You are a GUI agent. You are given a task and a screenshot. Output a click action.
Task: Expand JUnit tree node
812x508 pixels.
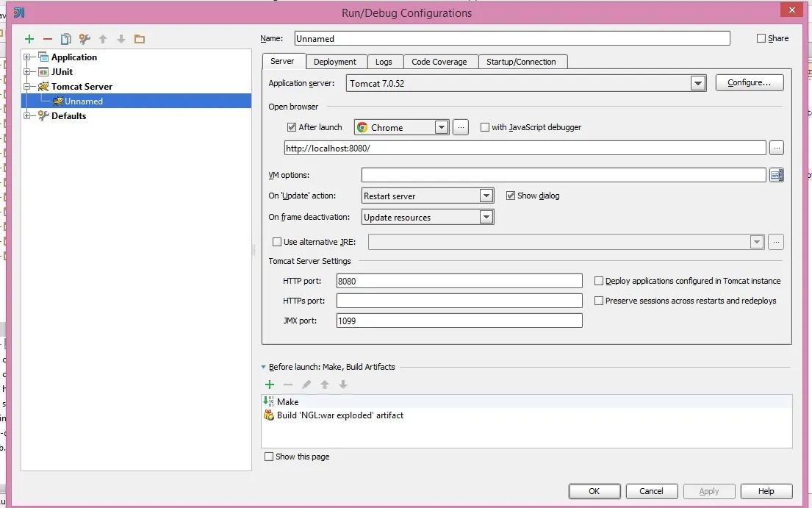pyautogui.click(x=27, y=72)
